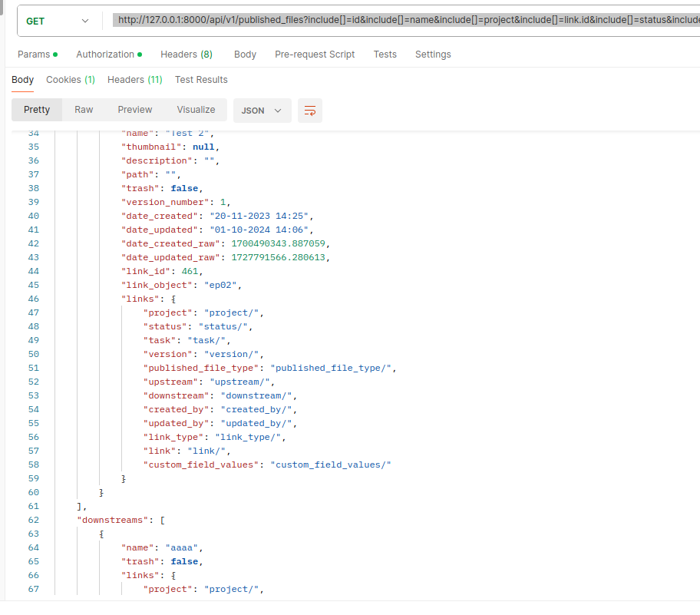Switch response view to Raw
Viewport: 700px width, 615px height.
[x=84, y=110]
